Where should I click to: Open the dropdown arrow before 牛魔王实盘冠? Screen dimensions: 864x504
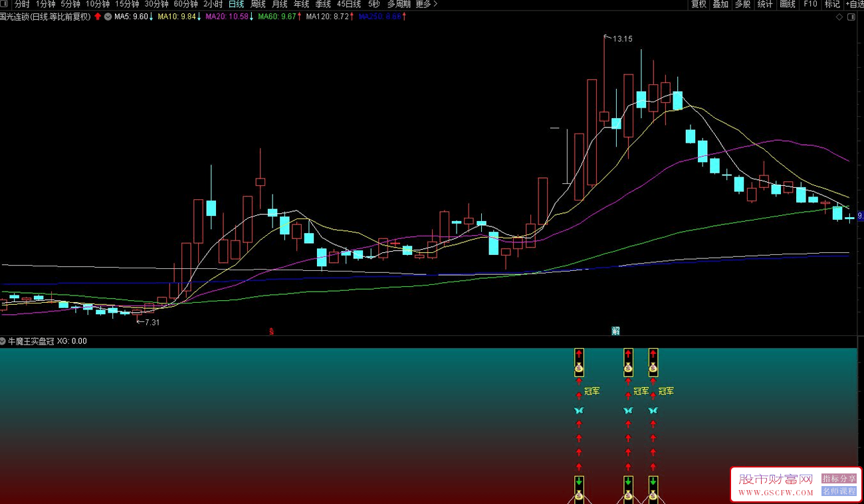[x=3, y=341]
